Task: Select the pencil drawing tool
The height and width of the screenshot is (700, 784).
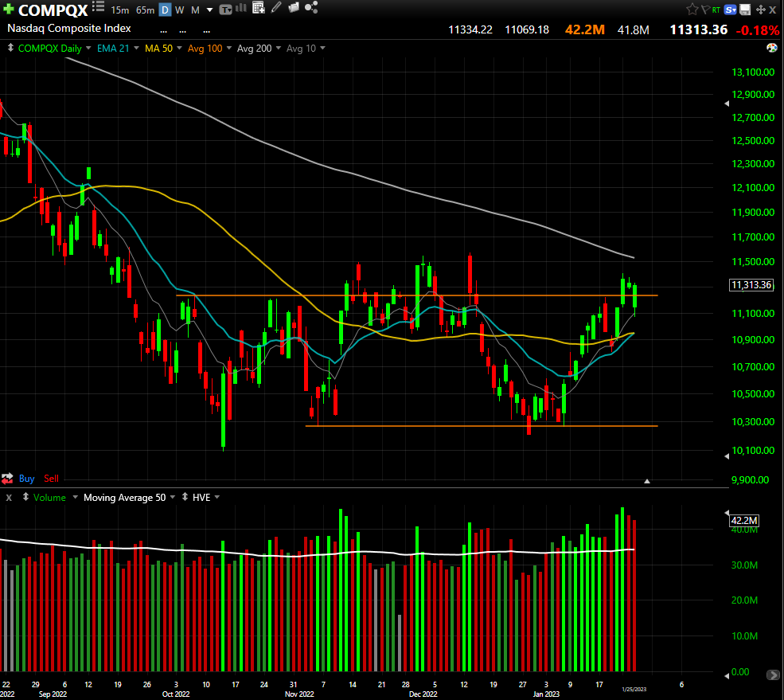Action: click(x=276, y=7)
